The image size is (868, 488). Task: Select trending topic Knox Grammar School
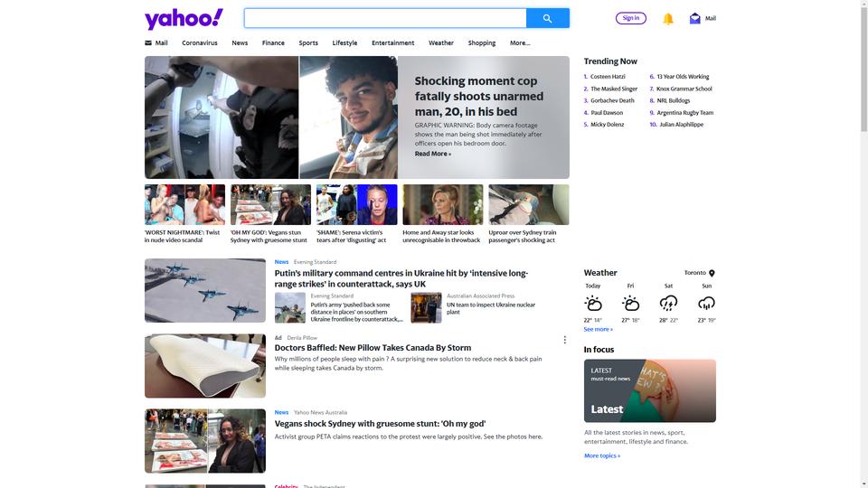tap(684, 89)
